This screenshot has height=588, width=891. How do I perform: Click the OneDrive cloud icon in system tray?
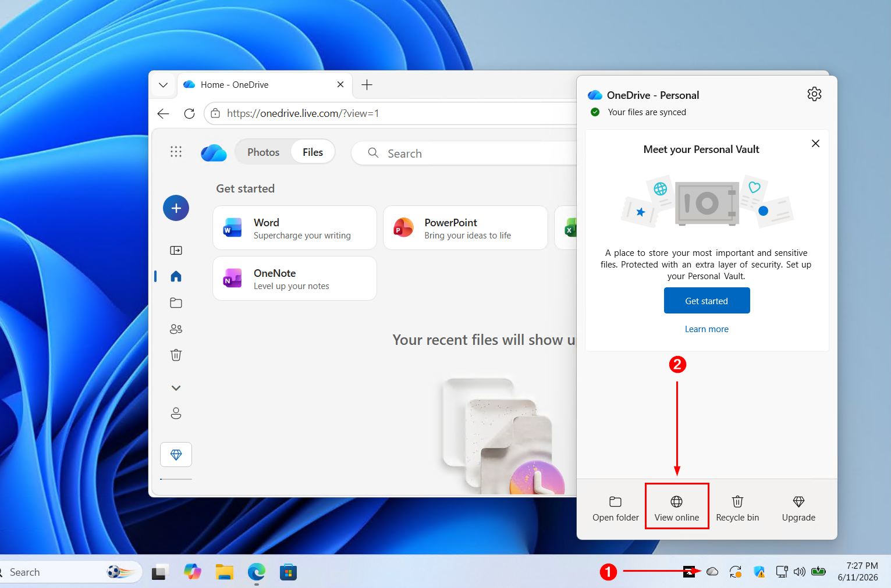[712, 572]
